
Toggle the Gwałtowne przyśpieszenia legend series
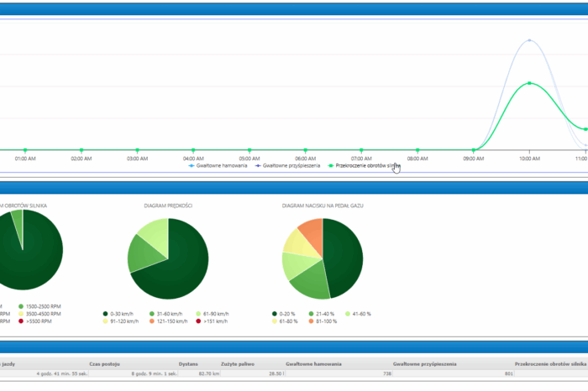click(x=288, y=166)
